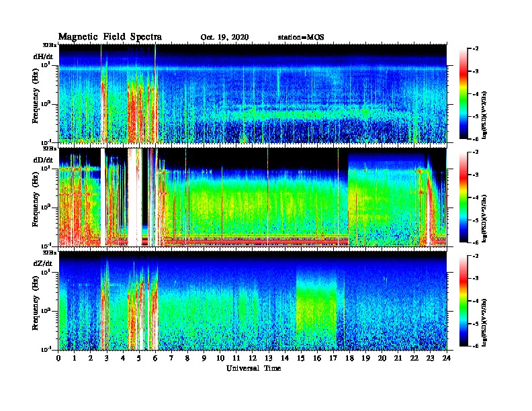Click hour tick label "0" on time axis

pos(58,358)
